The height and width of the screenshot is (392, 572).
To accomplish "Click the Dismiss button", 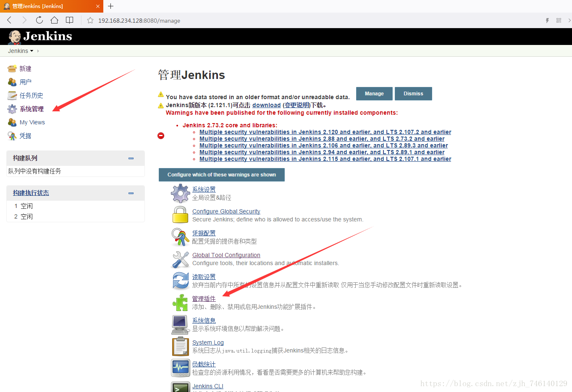I will [x=413, y=94].
